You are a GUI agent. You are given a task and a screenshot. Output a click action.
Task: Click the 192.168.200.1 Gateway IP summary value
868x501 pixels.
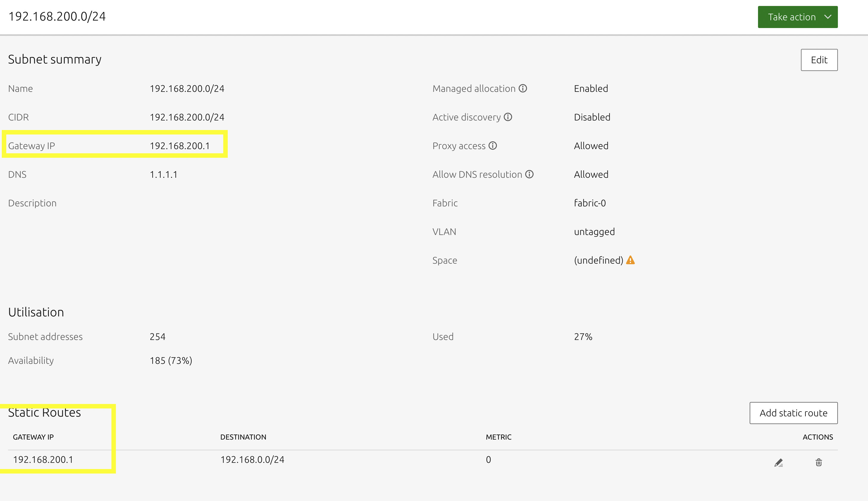pos(179,146)
